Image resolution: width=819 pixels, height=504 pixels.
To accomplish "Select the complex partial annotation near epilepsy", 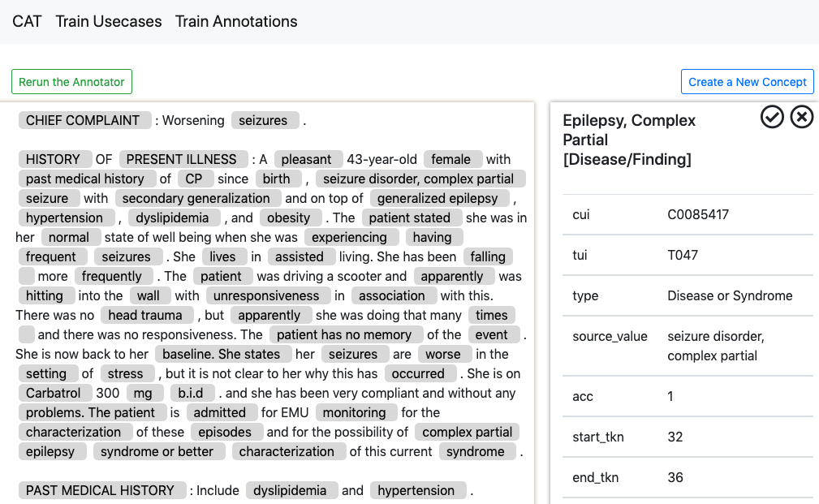I will click(467, 433).
